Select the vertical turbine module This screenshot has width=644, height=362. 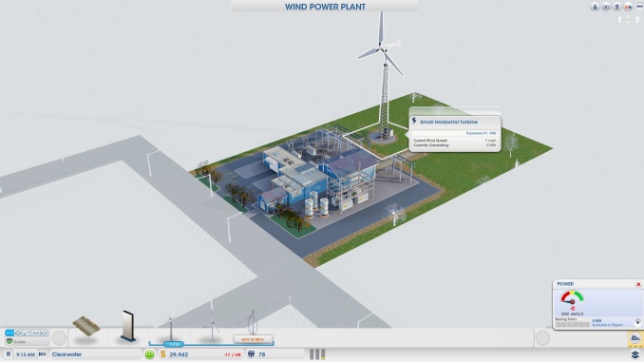(253, 323)
